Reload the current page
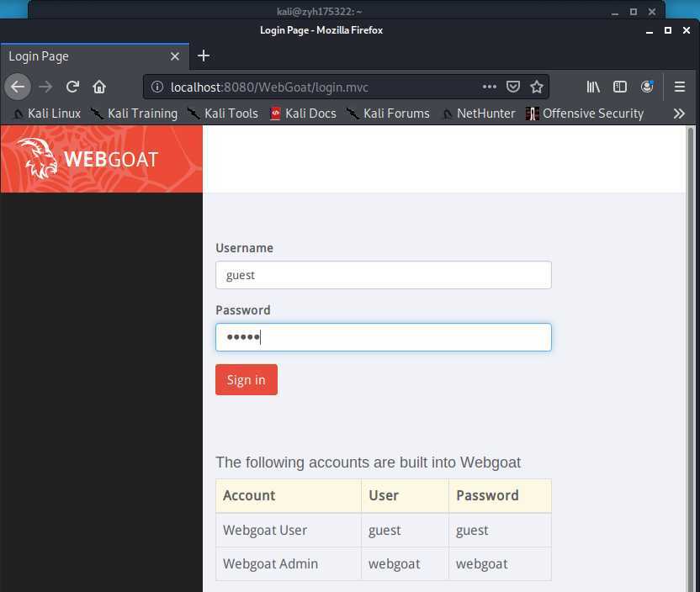This screenshot has height=592, width=700. 72,87
